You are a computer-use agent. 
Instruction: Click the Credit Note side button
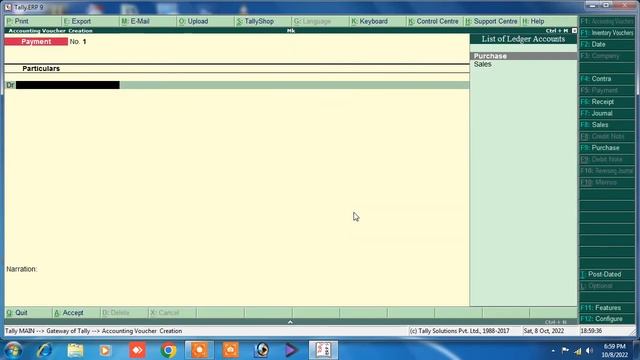pos(607,136)
